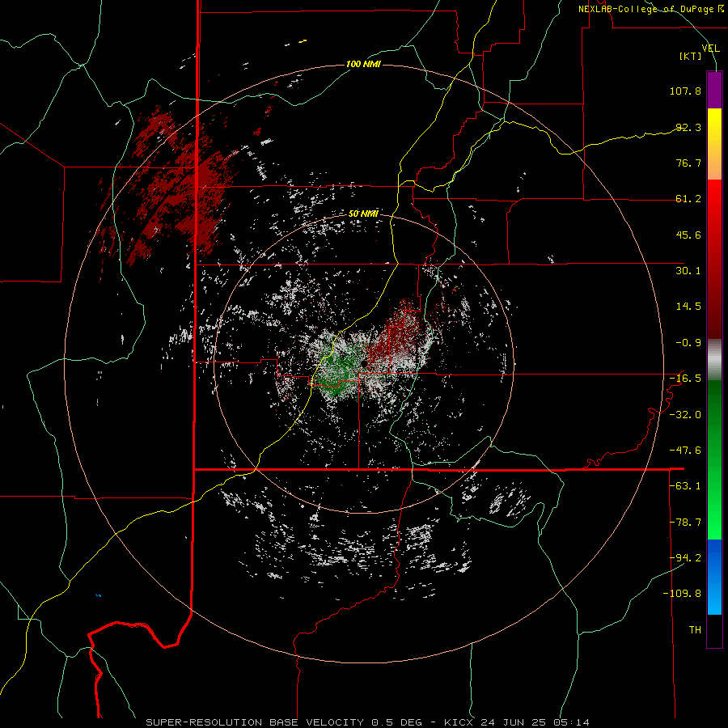Pick the blue segment of velocity color bar

(714, 577)
